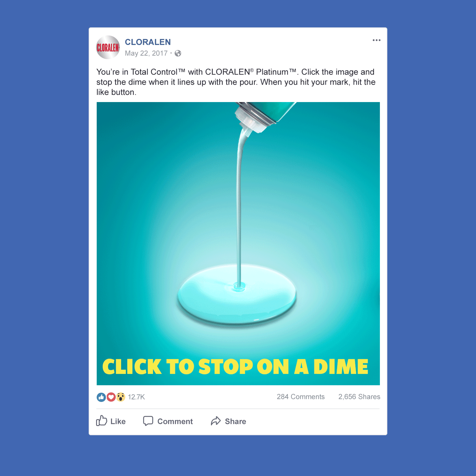476x476 pixels.
Task: Click the Share arrow icon
Action: [x=216, y=421]
